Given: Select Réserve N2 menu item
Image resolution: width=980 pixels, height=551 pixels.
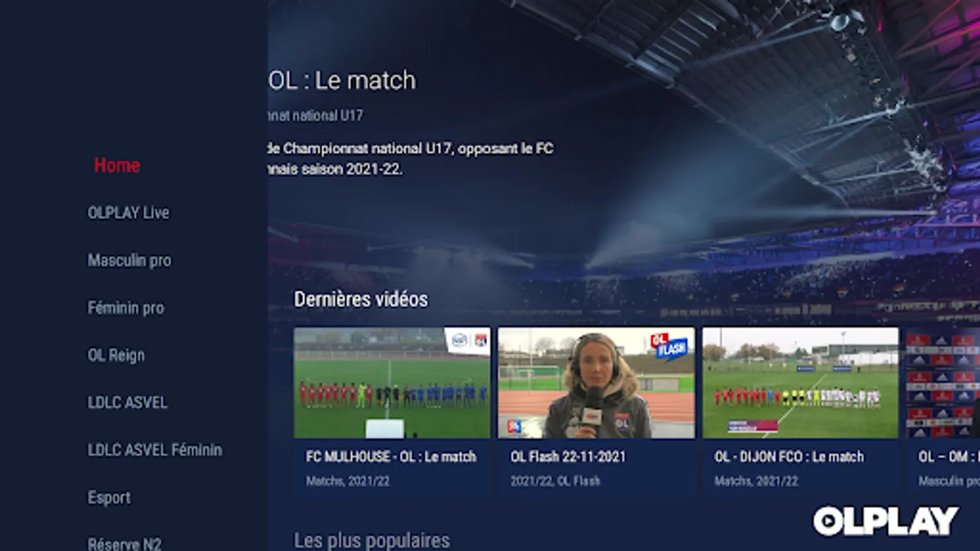Looking at the screenshot, I should click(124, 544).
